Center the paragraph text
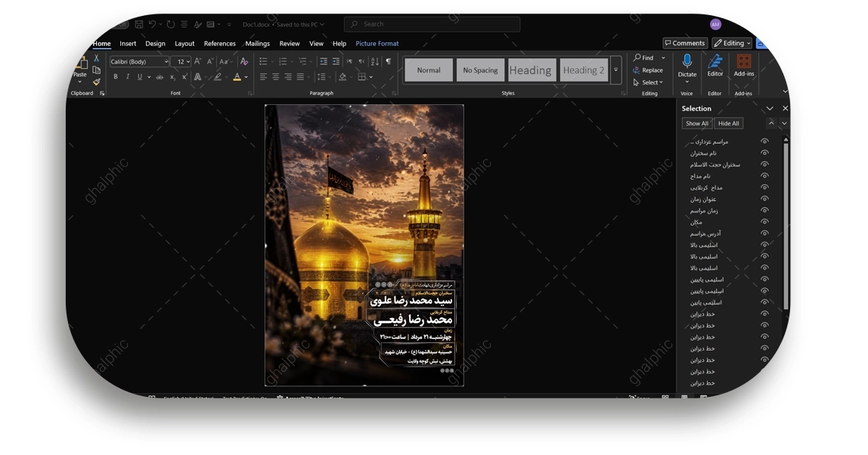Screen dimensions: 868x455 (x=276, y=77)
